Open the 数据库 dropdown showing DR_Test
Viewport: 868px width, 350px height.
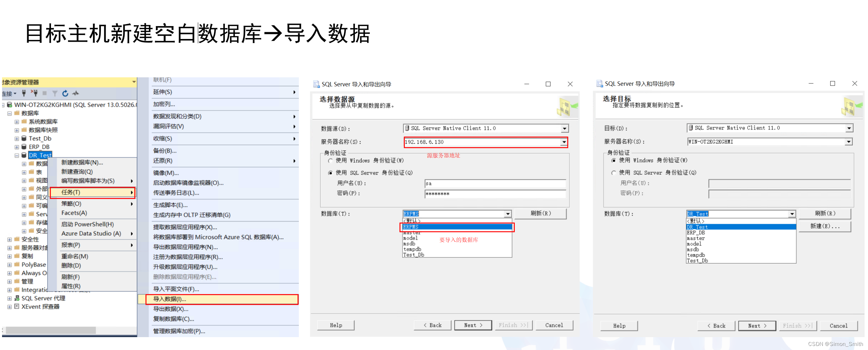coord(792,214)
